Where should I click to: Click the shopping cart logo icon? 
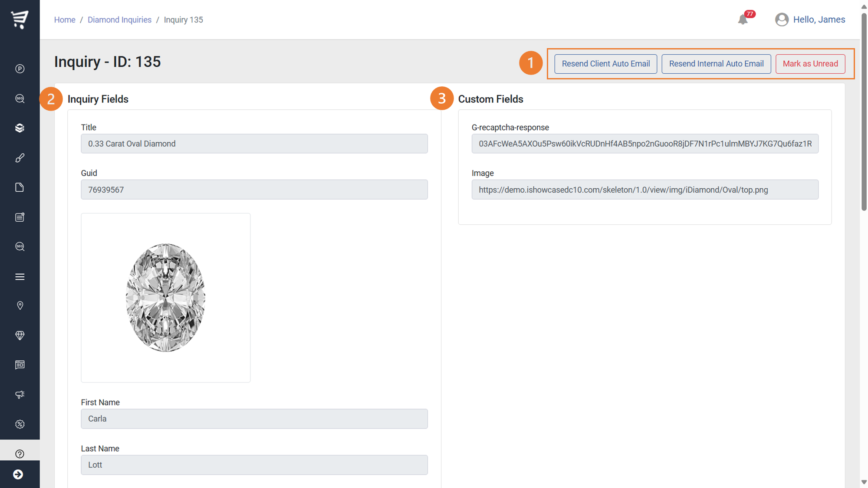[x=20, y=19]
